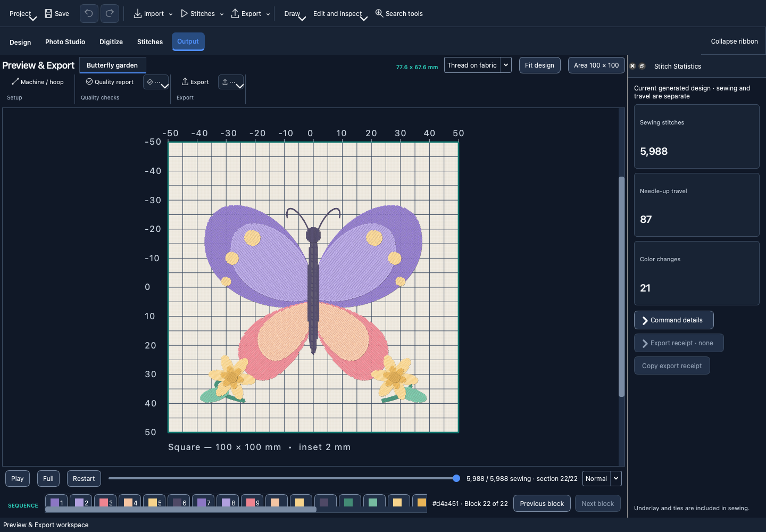Viewport: 766px width, 532px height.
Task: Redo the last undone action
Action: point(110,14)
